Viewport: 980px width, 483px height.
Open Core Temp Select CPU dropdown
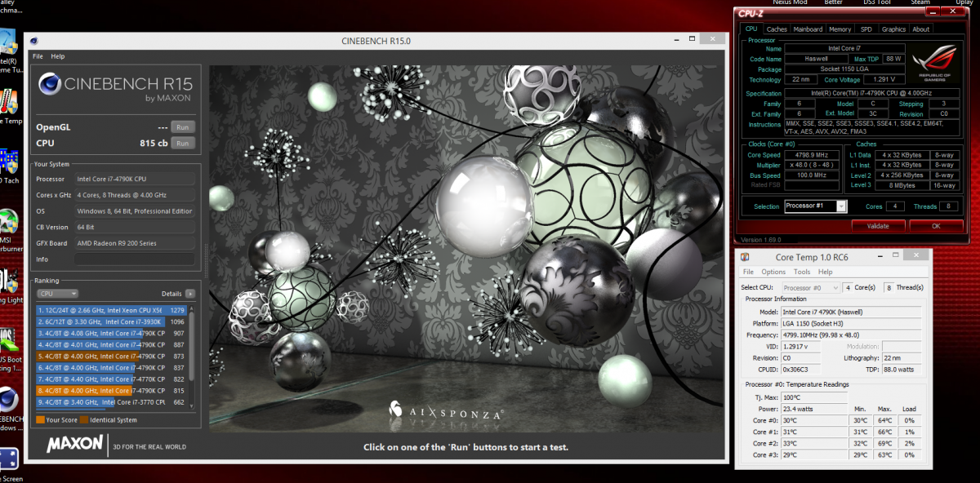(x=811, y=288)
